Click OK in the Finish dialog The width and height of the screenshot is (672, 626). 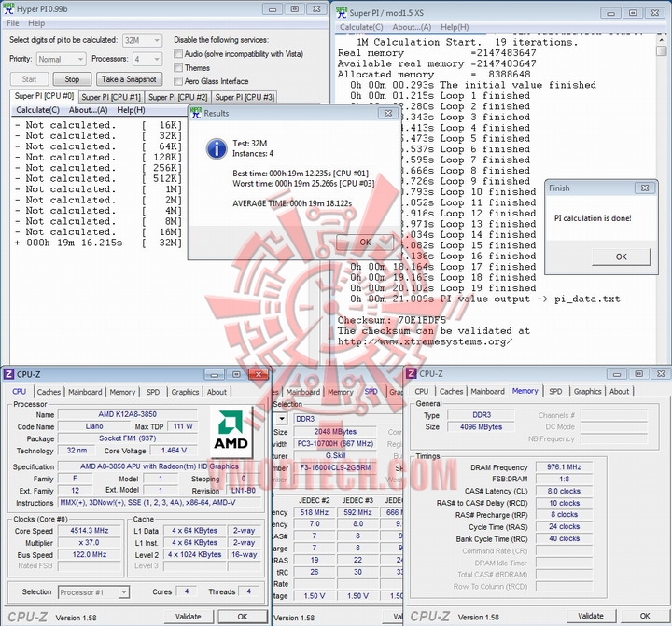click(621, 257)
